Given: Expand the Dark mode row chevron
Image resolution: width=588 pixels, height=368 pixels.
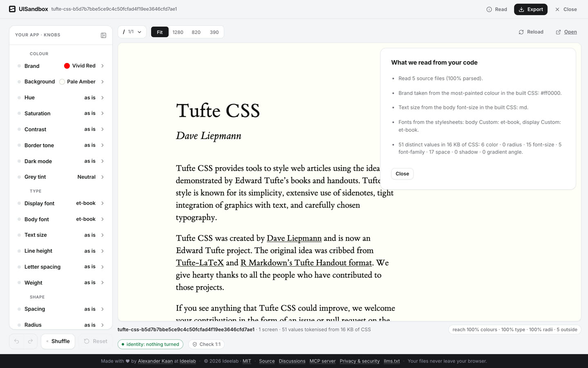Looking at the screenshot, I should point(102,161).
